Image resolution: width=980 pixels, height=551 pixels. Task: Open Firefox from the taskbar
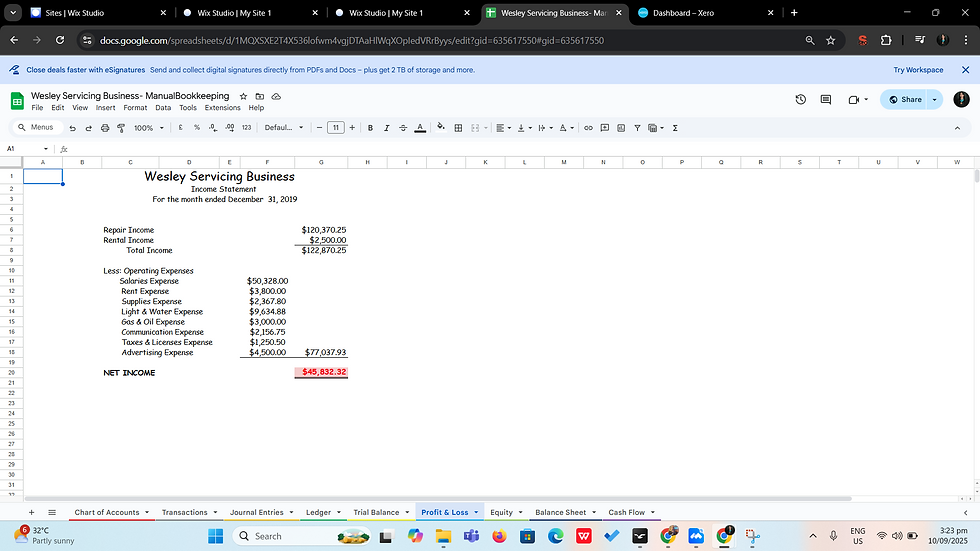499,536
